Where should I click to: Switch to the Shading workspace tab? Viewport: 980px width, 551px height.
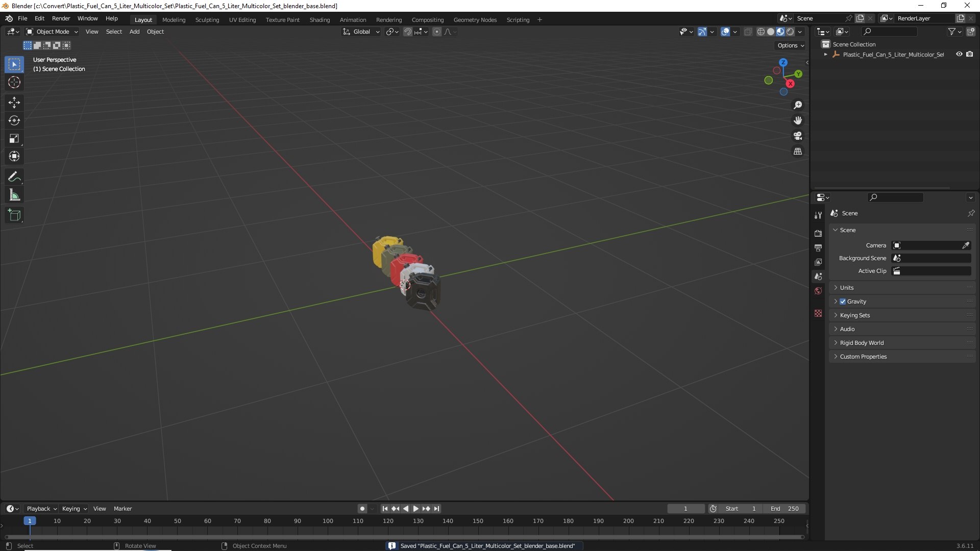[320, 20]
